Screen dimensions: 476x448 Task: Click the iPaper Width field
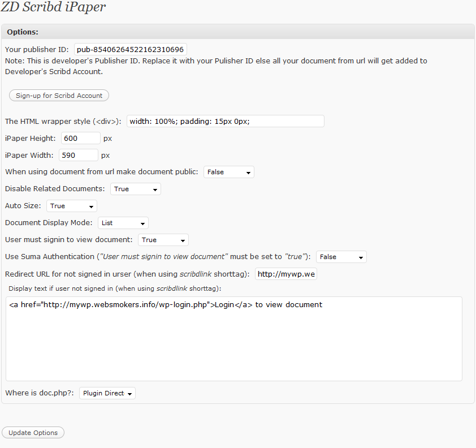coord(79,155)
